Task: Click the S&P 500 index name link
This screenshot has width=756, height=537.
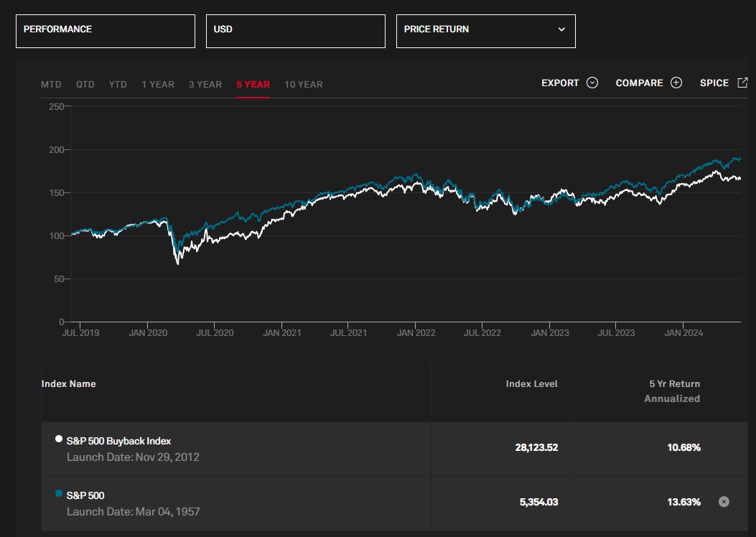Action: tap(85, 495)
